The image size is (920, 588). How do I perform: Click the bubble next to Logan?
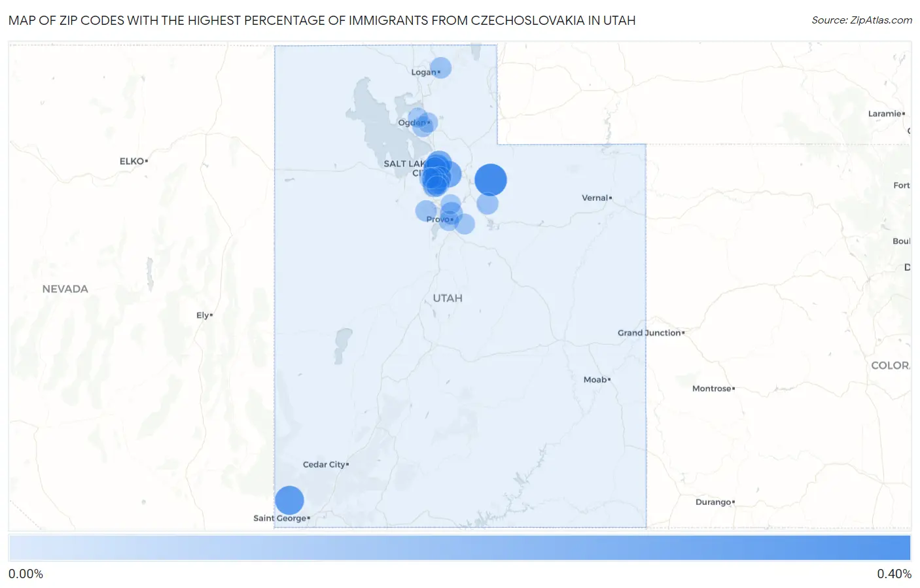point(440,67)
